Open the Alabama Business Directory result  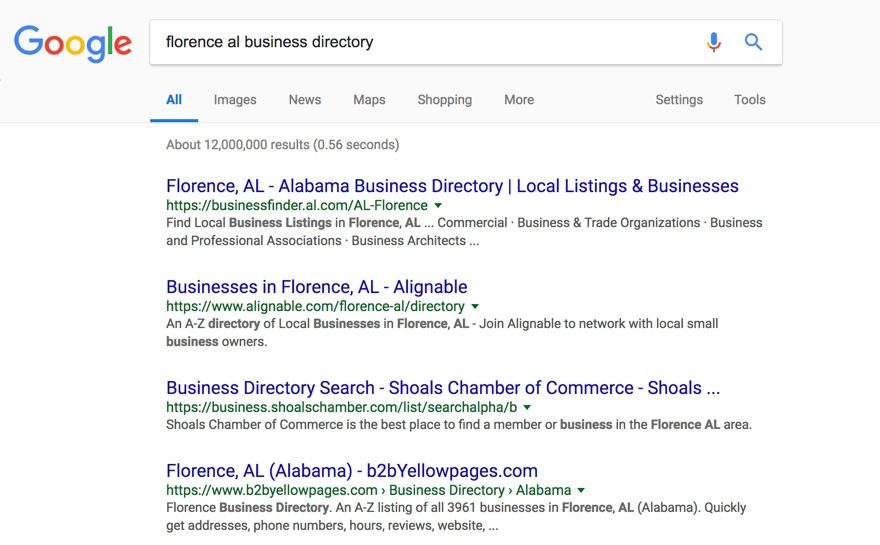point(452,186)
